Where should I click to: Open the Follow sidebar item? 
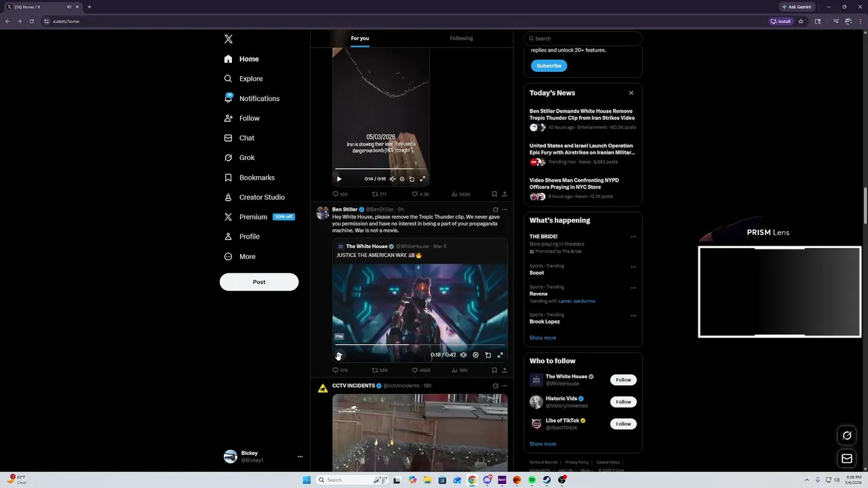pyautogui.click(x=242, y=118)
